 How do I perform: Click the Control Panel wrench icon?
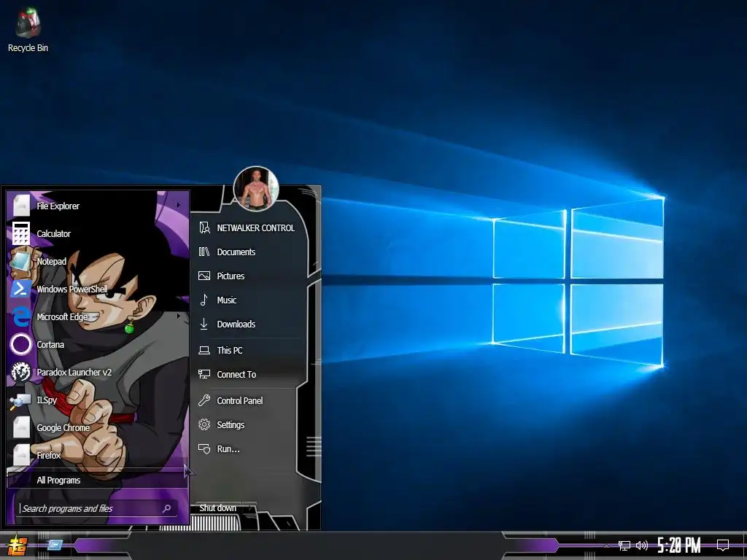[204, 400]
